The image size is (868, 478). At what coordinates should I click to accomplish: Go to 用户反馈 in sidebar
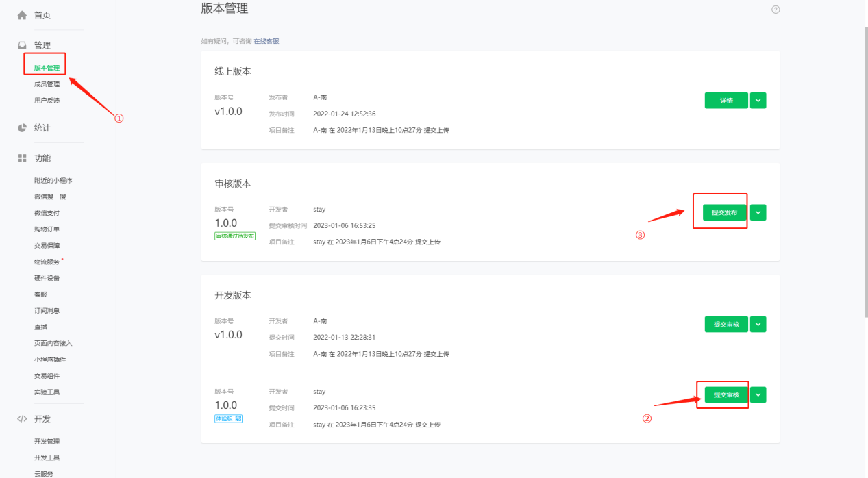point(47,101)
